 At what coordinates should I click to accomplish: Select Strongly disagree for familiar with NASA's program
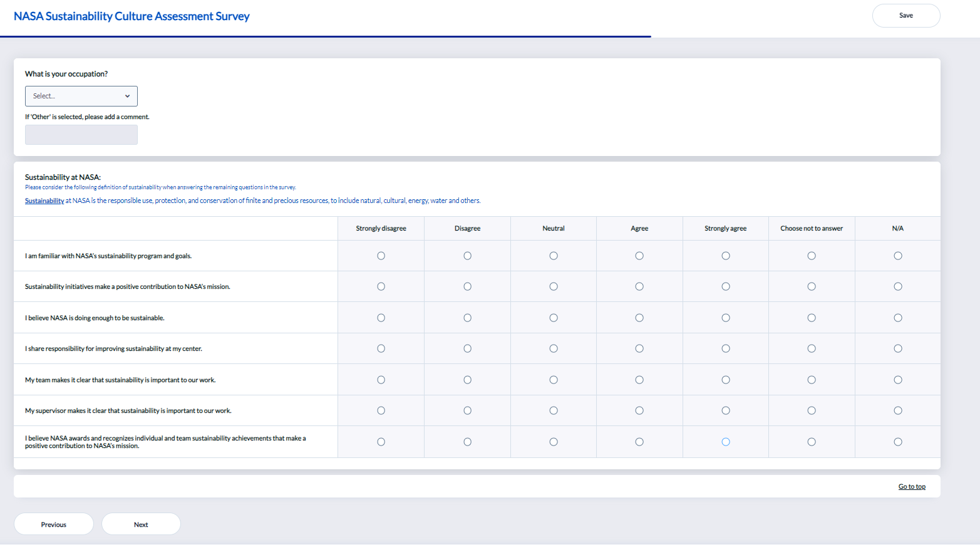(x=381, y=256)
